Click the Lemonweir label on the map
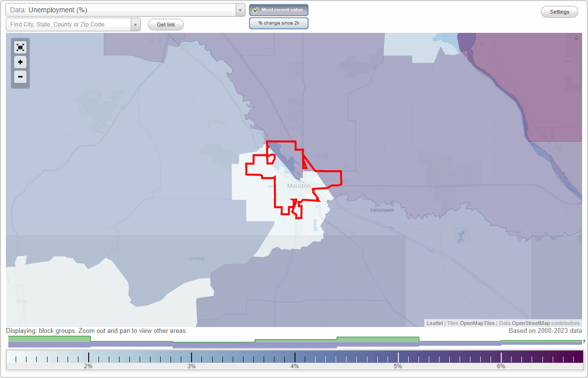Image resolution: width=588 pixels, height=378 pixels. pos(383,210)
